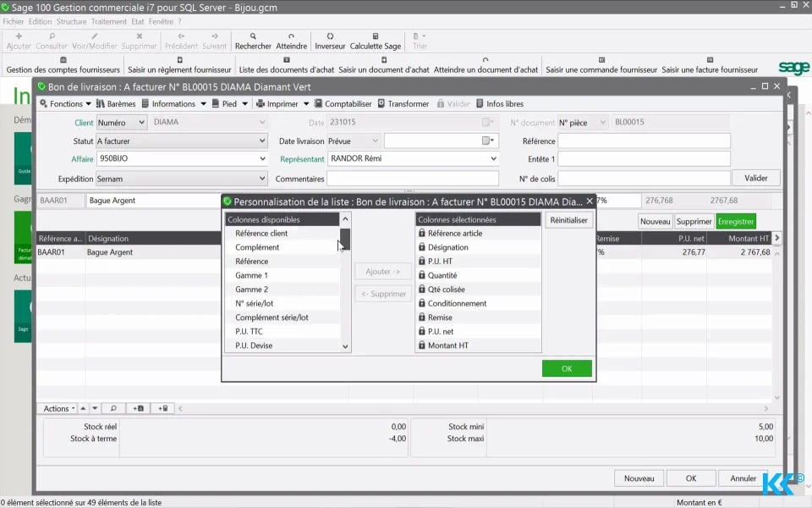The width and height of the screenshot is (812, 508).
Task: Click the Transformer toolbar button
Action: (403, 103)
